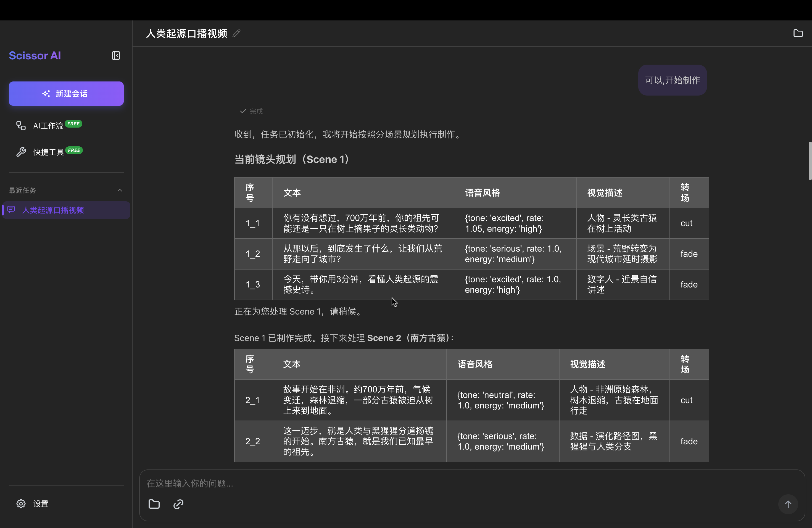Collapse the sidebar with the panel icon
Image resolution: width=812 pixels, height=528 pixels.
116,55
